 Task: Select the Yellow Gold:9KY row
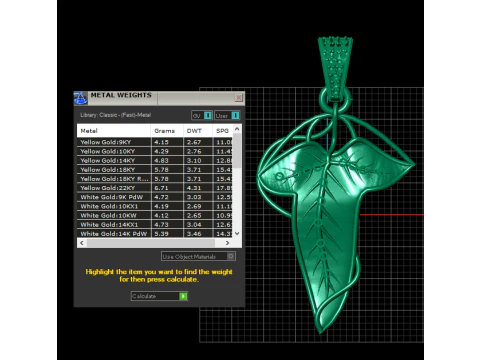tap(155, 142)
